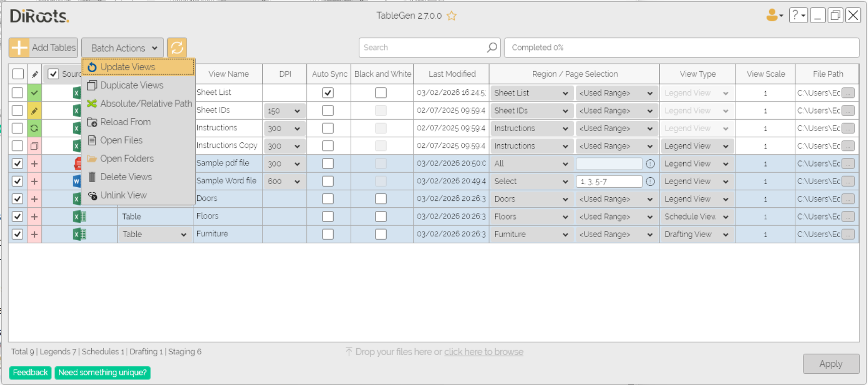The image size is (868, 385).
Task: Click the Feedback button
Action: [30, 372]
